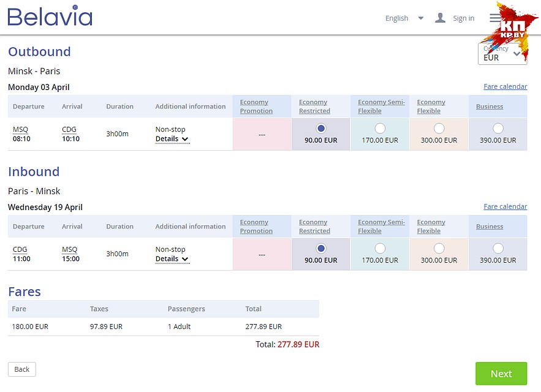Open outbound Economy Restricted fare header link

tap(315, 107)
